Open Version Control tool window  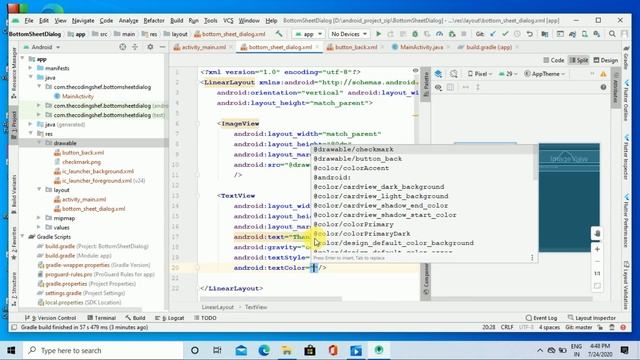[x=50, y=318]
